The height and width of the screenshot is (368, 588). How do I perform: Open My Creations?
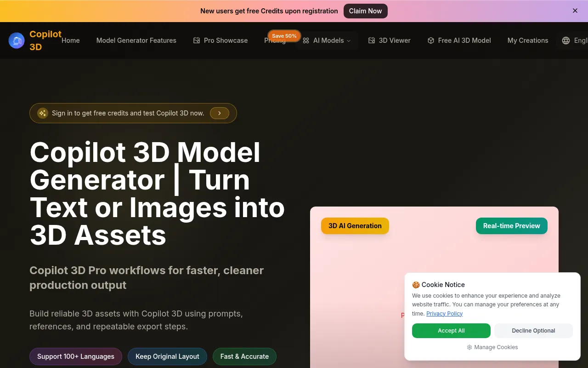click(x=528, y=40)
